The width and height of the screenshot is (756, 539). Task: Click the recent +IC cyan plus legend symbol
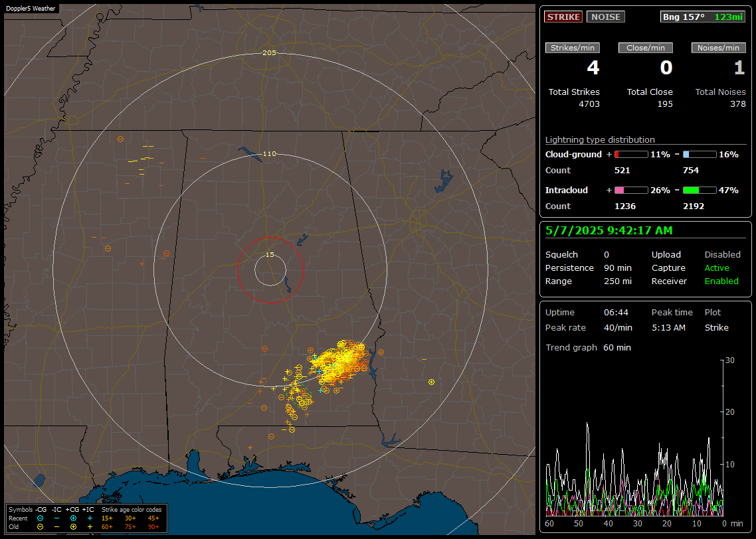tap(90, 518)
